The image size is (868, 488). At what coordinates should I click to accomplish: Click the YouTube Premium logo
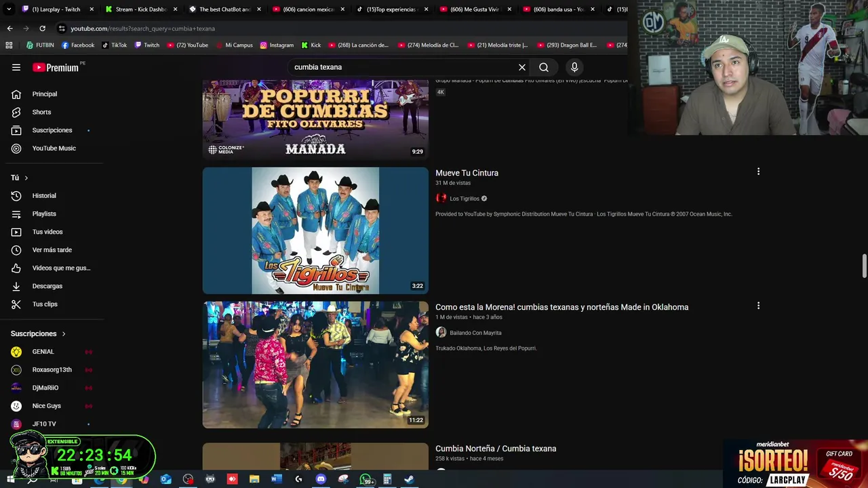(56, 67)
